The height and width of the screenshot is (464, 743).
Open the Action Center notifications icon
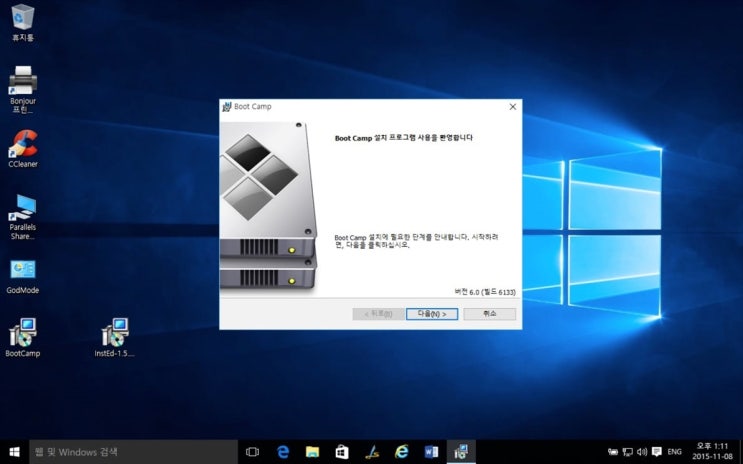click(657, 452)
